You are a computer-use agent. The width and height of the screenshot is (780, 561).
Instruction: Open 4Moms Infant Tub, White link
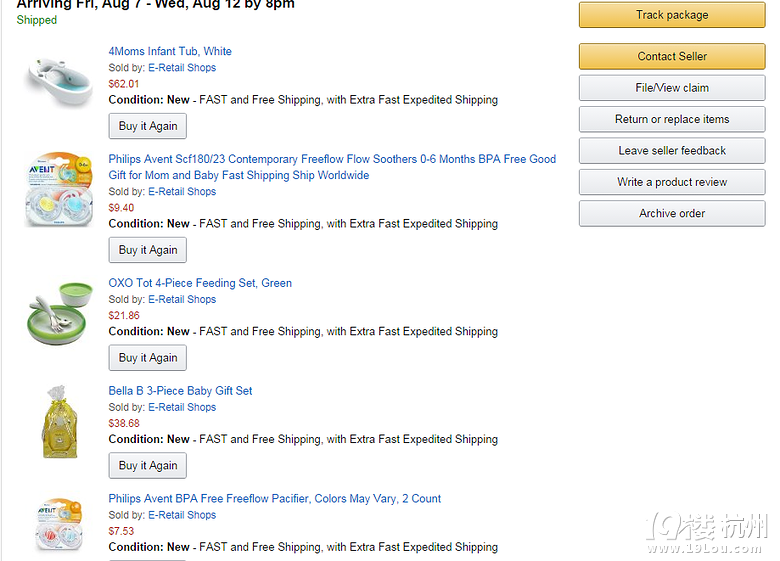170,51
